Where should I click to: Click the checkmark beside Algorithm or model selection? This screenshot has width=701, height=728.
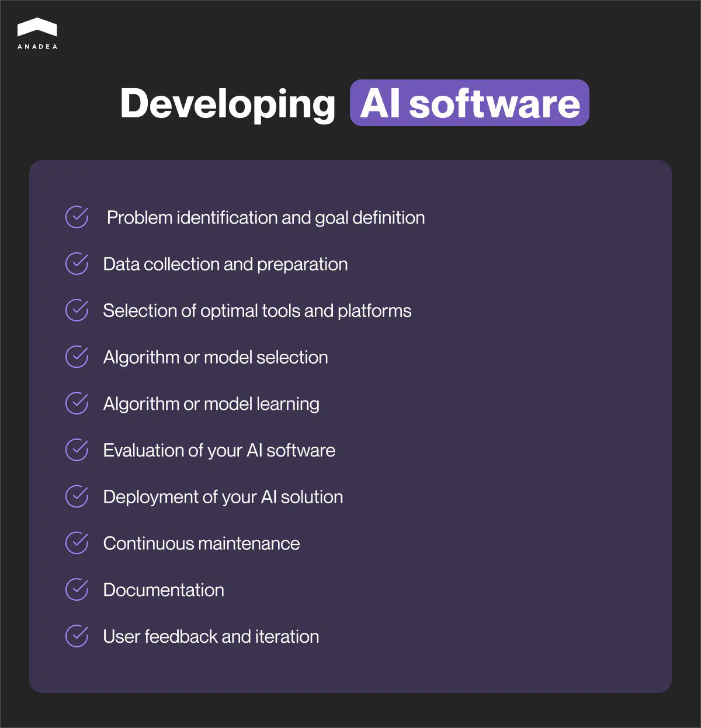77,357
